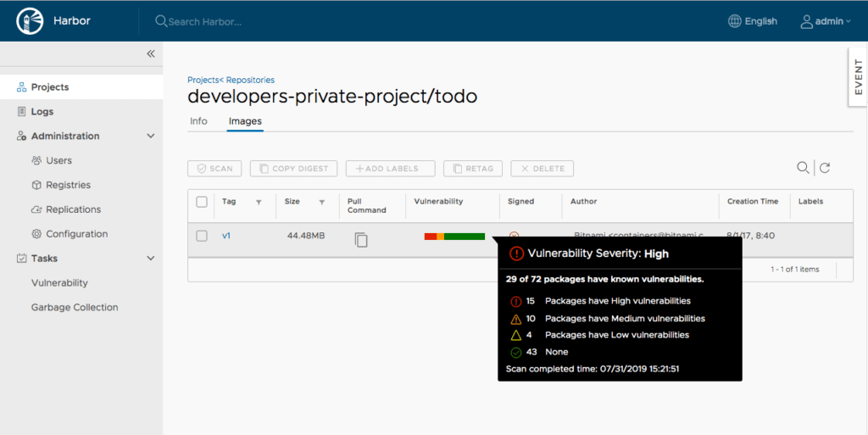Image resolution: width=868 pixels, height=435 pixels.
Task: Open the admin user dropdown
Action: 826,21
